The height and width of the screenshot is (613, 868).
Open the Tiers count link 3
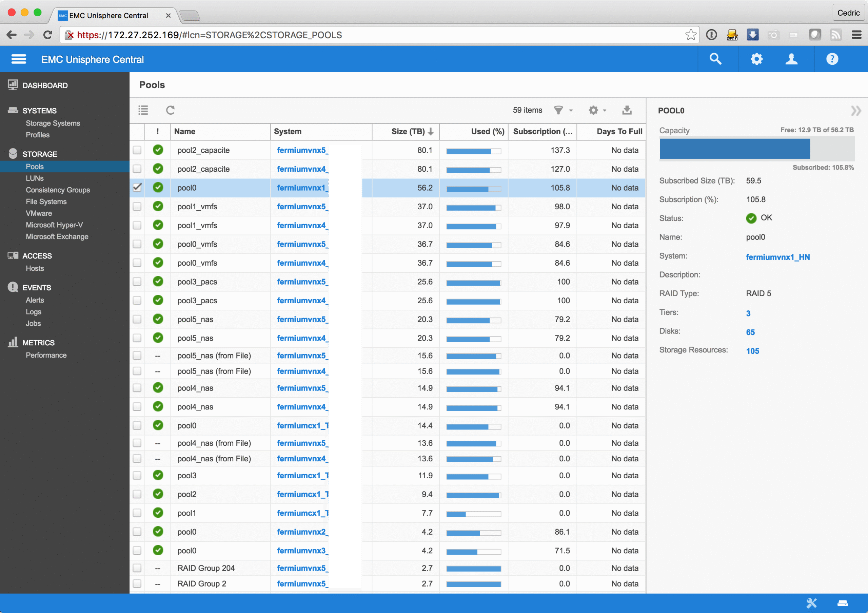click(748, 313)
